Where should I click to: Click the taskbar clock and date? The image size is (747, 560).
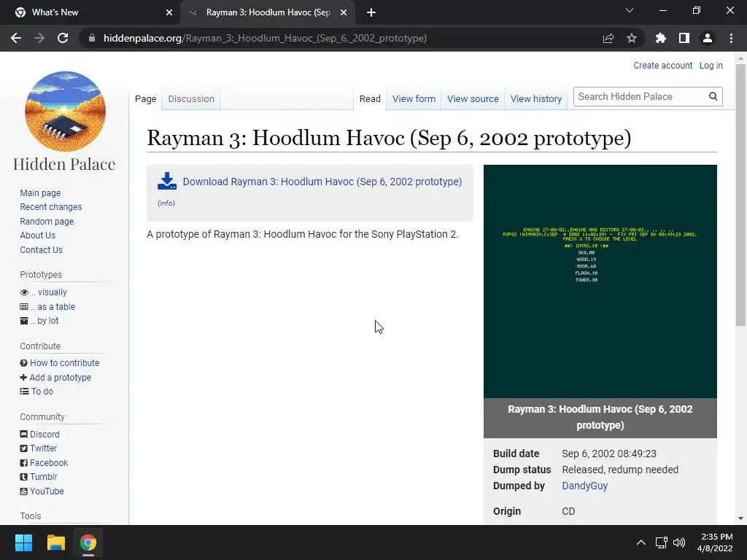pyautogui.click(x=715, y=542)
